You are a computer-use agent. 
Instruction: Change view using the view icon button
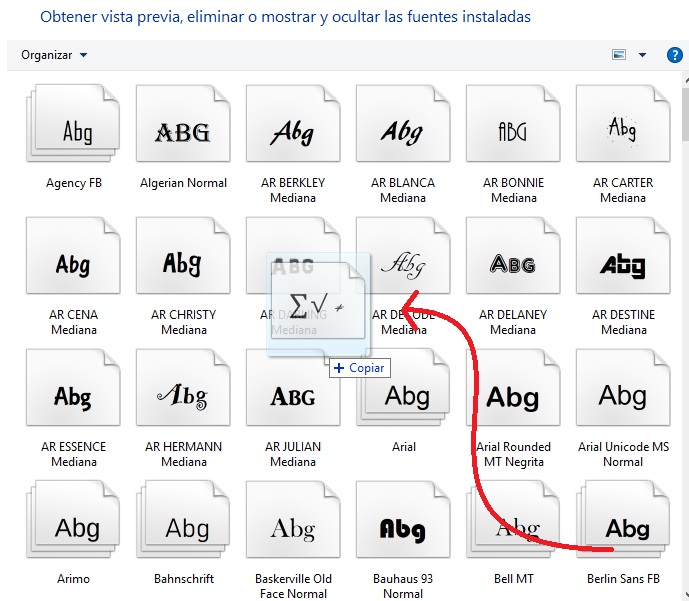pos(620,55)
